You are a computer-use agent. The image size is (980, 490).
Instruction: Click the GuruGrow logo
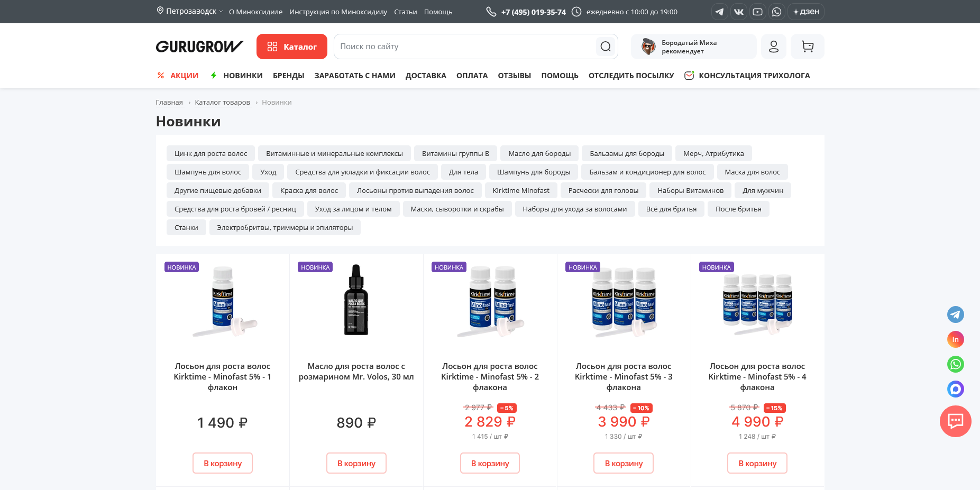[199, 47]
